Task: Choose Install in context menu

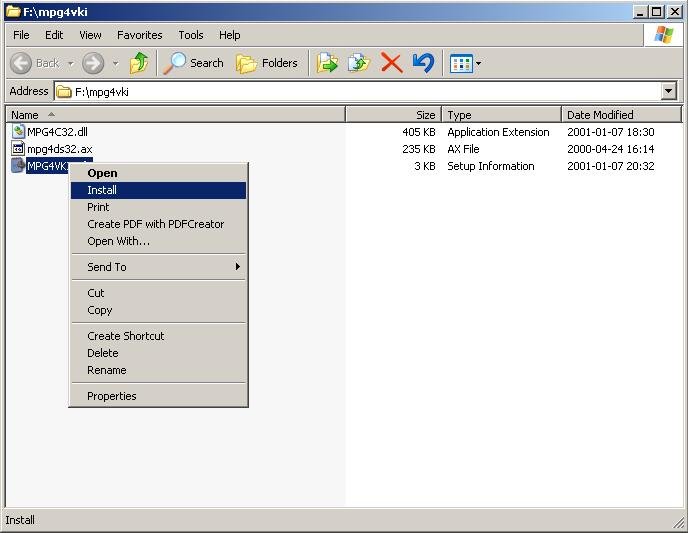Action: [x=158, y=190]
